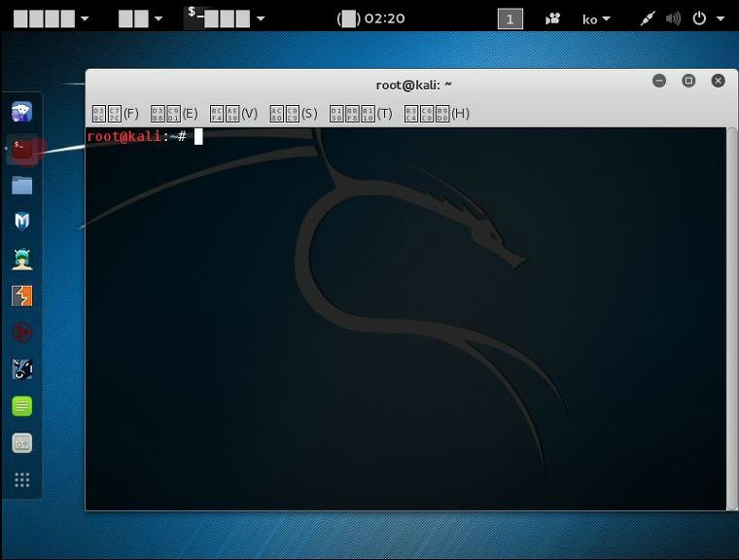Launch Armitage from the dock
This screenshot has height=560, width=739.
click(21, 260)
